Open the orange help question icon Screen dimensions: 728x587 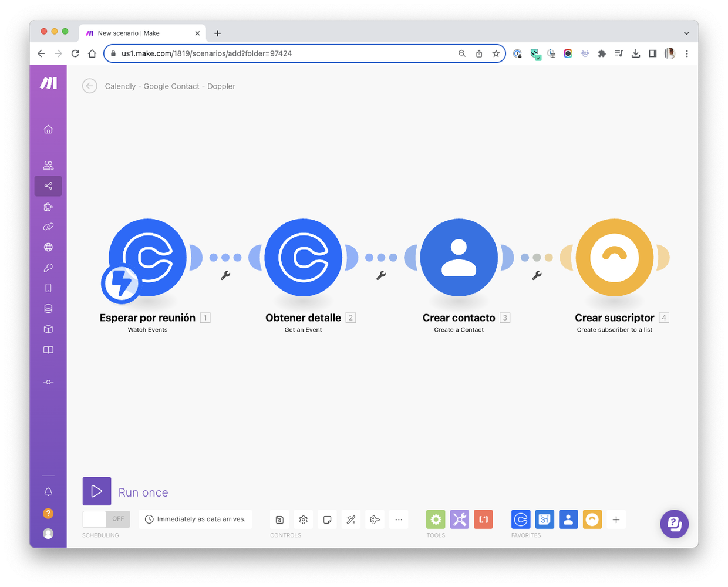48,513
